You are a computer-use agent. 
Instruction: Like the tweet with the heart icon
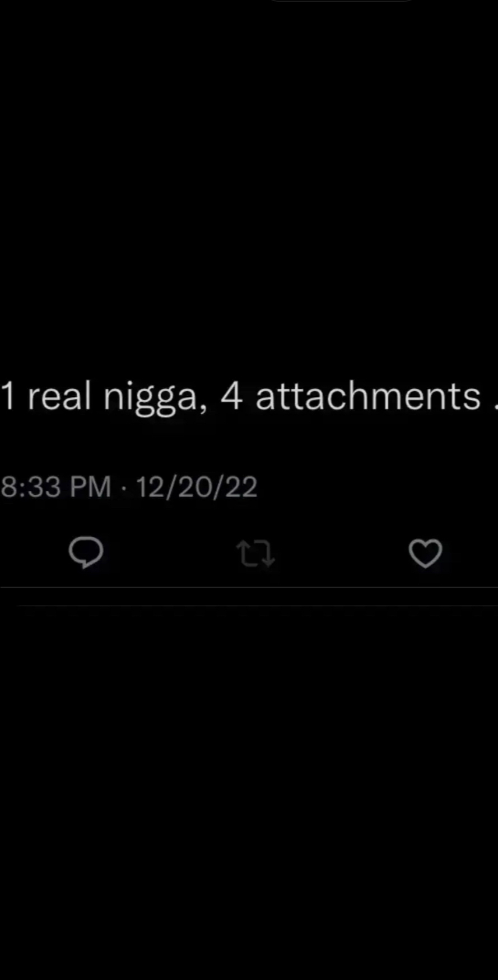click(425, 554)
